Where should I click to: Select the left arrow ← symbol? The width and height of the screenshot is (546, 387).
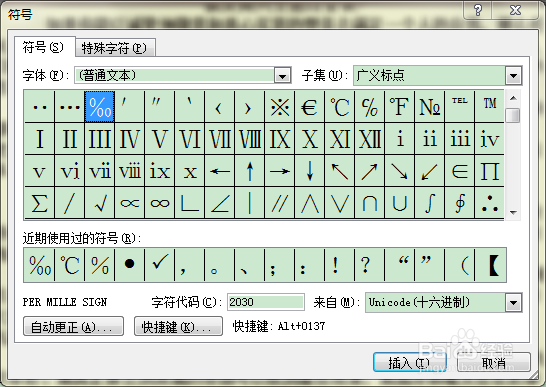219,171
